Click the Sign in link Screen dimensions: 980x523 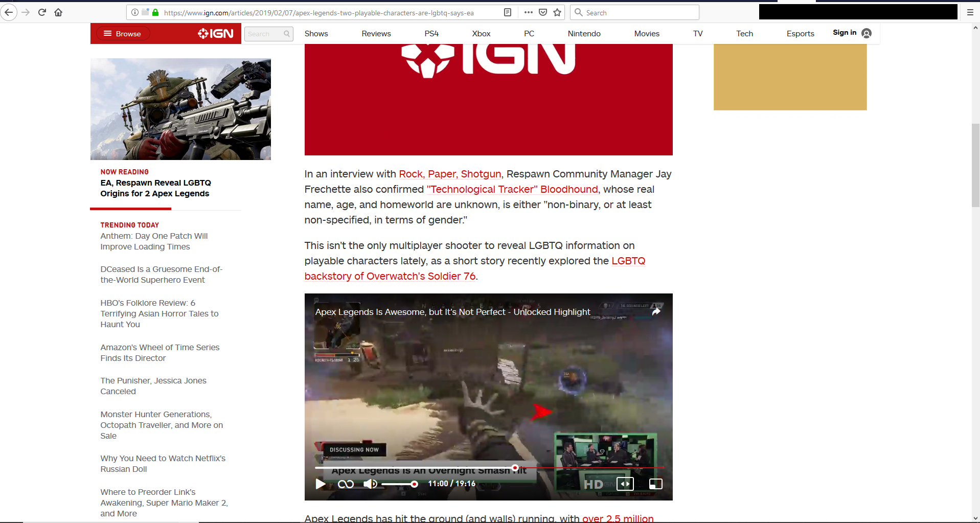[845, 33]
